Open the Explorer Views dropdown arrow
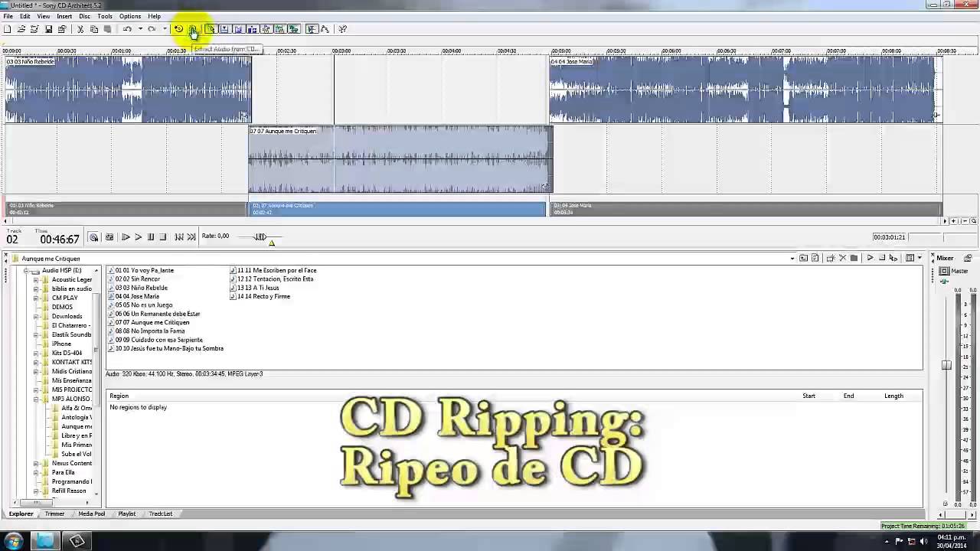980x551 pixels. click(x=920, y=259)
